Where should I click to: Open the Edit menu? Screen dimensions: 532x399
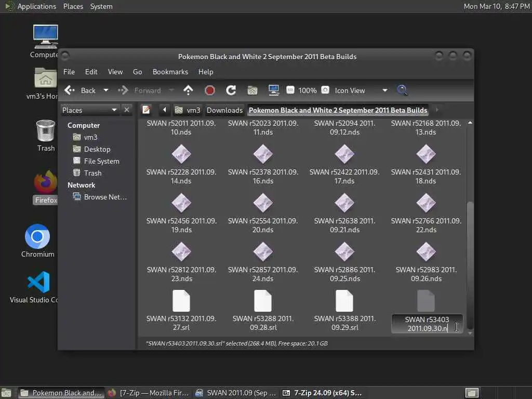click(x=91, y=72)
